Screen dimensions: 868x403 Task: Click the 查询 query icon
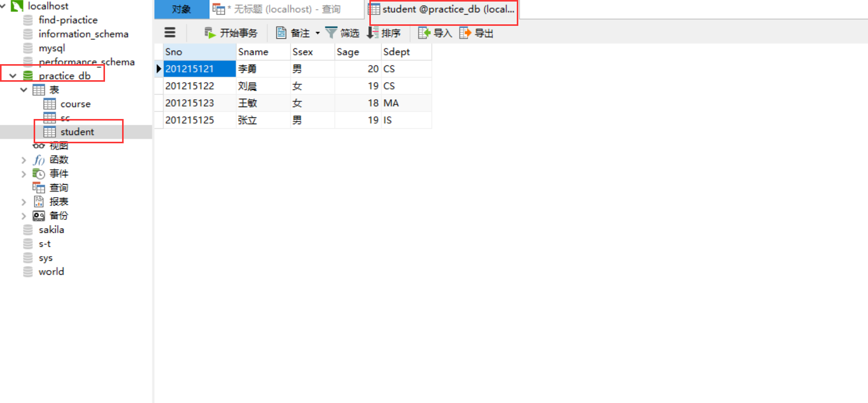(39, 188)
